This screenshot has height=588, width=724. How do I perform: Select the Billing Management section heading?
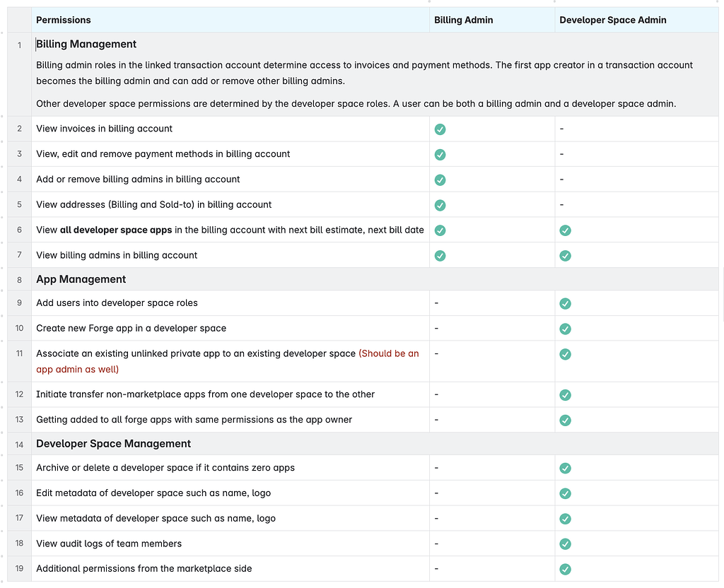pyautogui.click(x=86, y=44)
